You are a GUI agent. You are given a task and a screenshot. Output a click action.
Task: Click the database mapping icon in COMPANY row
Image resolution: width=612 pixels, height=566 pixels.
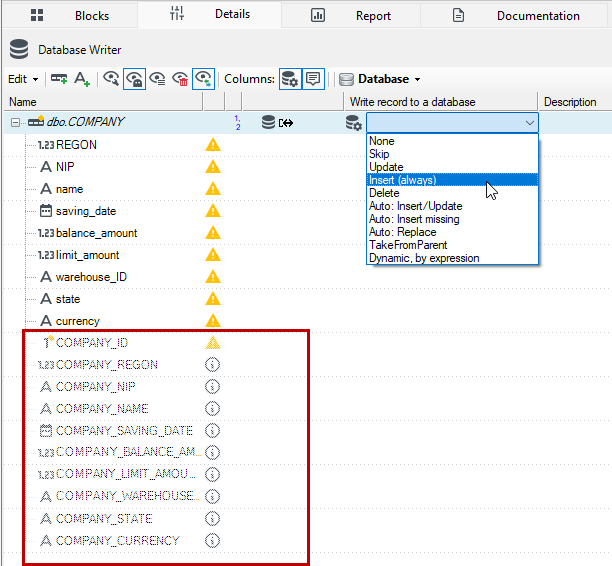pyautogui.click(x=277, y=123)
